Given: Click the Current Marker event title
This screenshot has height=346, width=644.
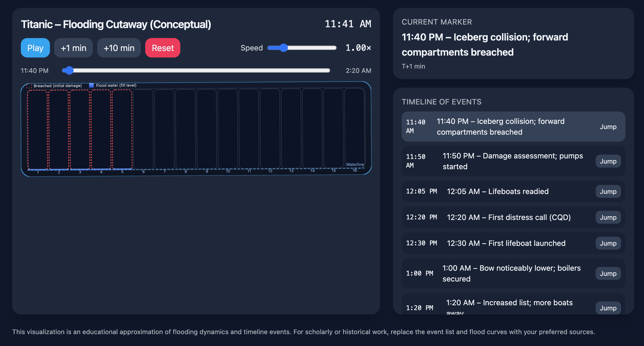Looking at the screenshot, I should point(484,45).
